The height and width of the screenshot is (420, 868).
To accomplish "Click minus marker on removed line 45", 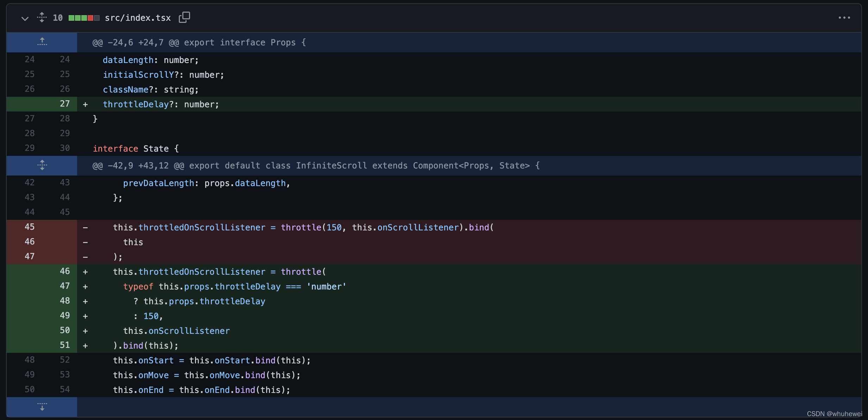I will (x=85, y=228).
